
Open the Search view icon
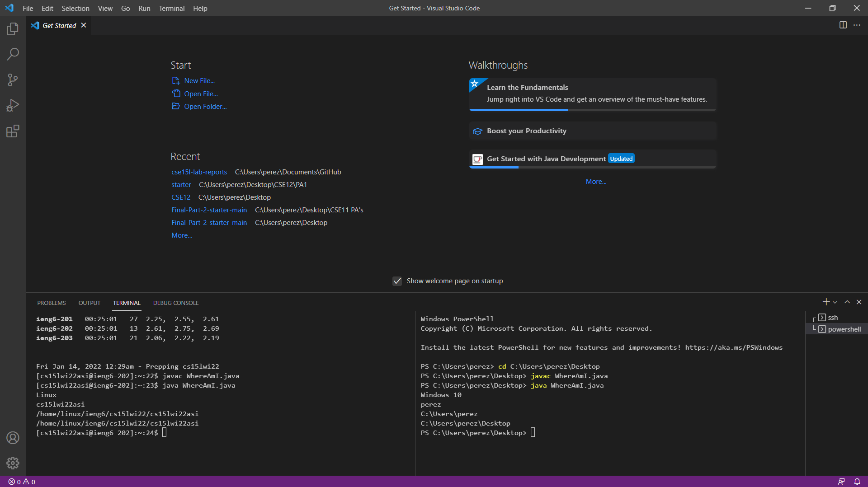pyautogui.click(x=13, y=55)
